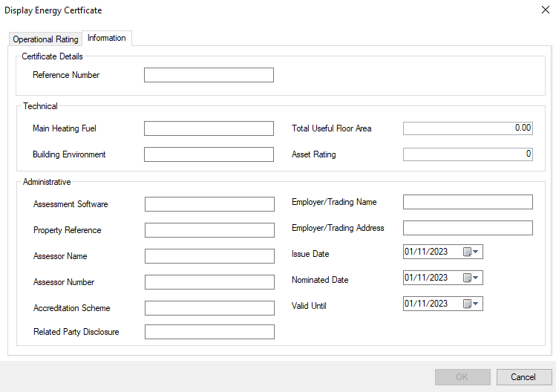556x392 pixels.
Task: Click the Building Environment text box
Action: pyautogui.click(x=209, y=154)
